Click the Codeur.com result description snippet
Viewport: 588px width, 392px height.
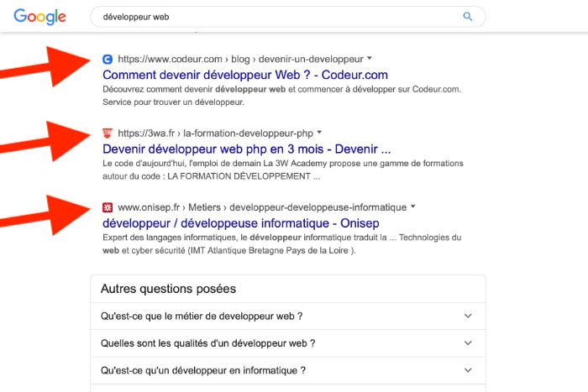pyautogui.click(x=281, y=96)
